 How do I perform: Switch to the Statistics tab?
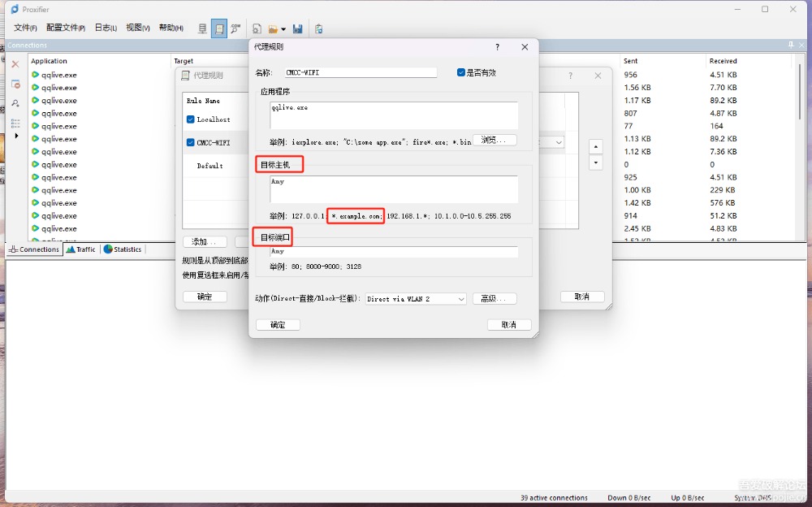pos(123,249)
